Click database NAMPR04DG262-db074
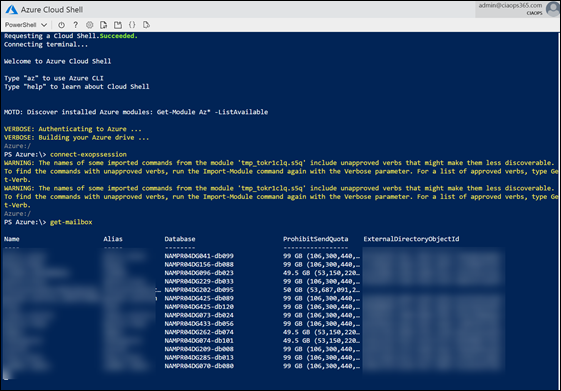This screenshot has height=391, width=561. click(x=199, y=332)
